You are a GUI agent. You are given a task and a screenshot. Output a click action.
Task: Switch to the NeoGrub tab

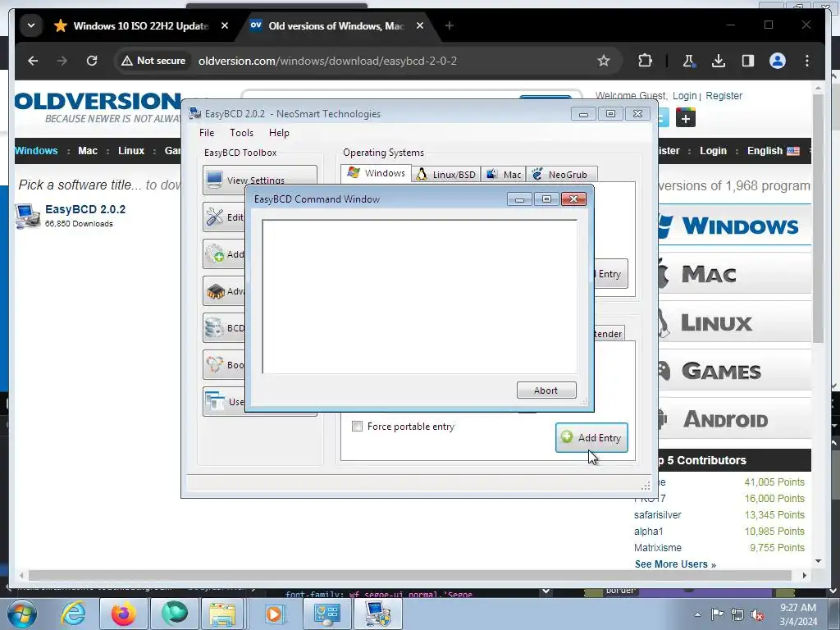click(561, 175)
